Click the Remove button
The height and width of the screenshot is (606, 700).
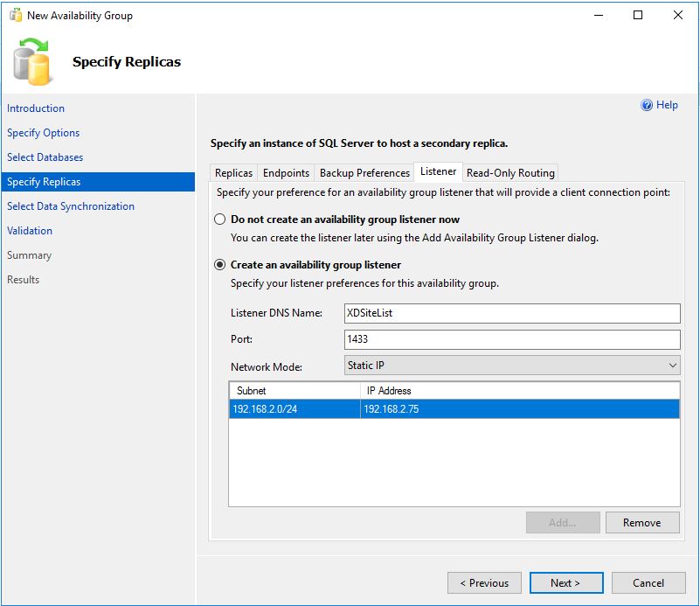click(642, 522)
